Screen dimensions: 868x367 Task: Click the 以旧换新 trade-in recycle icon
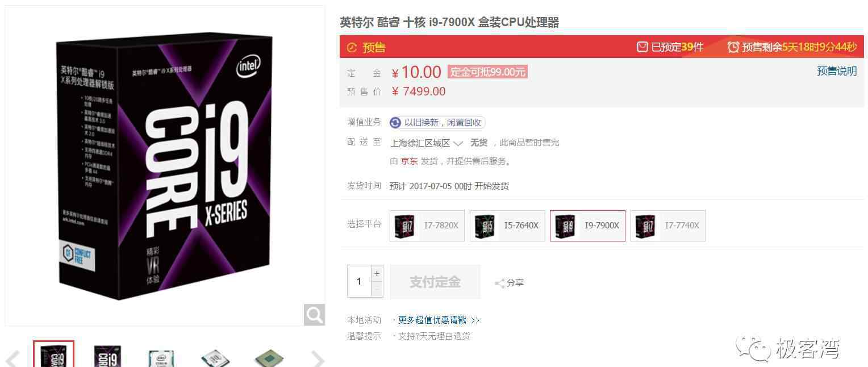pyautogui.click(x=395, y=123)
